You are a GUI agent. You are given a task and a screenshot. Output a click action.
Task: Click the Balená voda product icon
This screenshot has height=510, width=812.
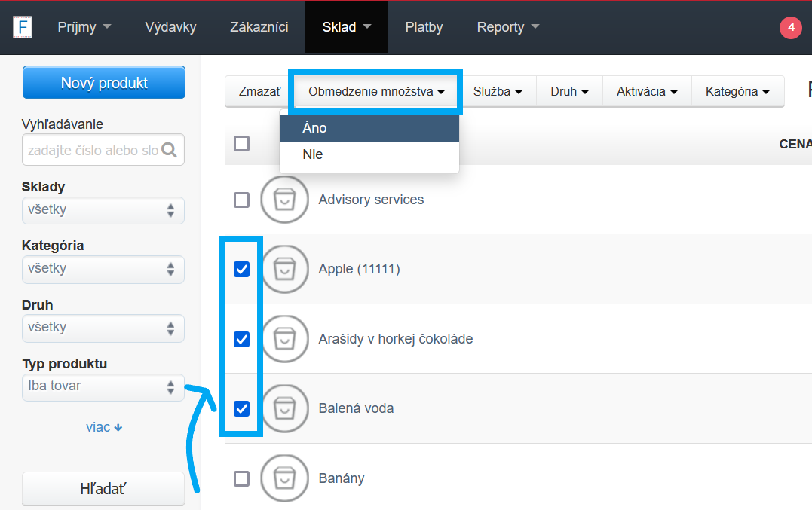(284, 408)
